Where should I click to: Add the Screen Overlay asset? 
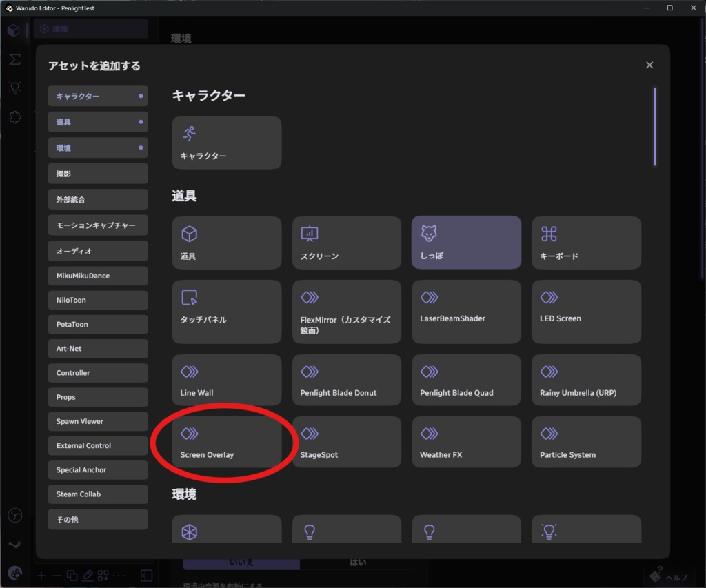[x=226, y=442]
